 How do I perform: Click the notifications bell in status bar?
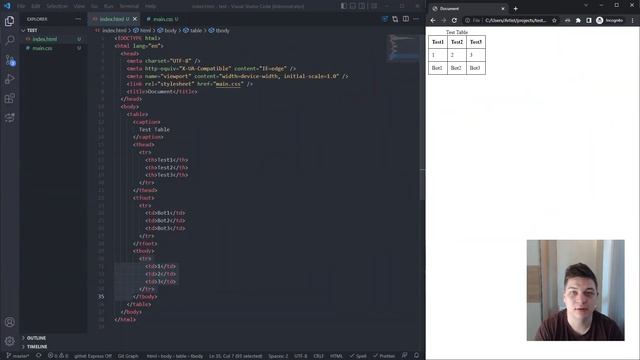pyautogui.click(x=417, y=356)
